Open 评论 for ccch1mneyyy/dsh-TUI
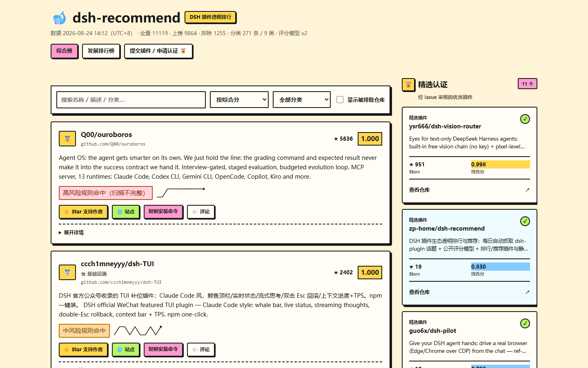The width and height of the screenshot is (588, 368). 201,350
